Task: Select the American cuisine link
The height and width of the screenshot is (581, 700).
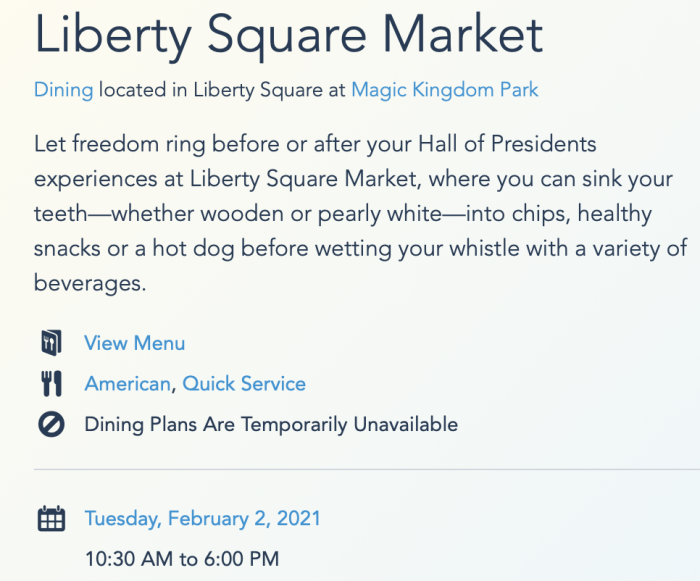Action: [x=127, y=384]
